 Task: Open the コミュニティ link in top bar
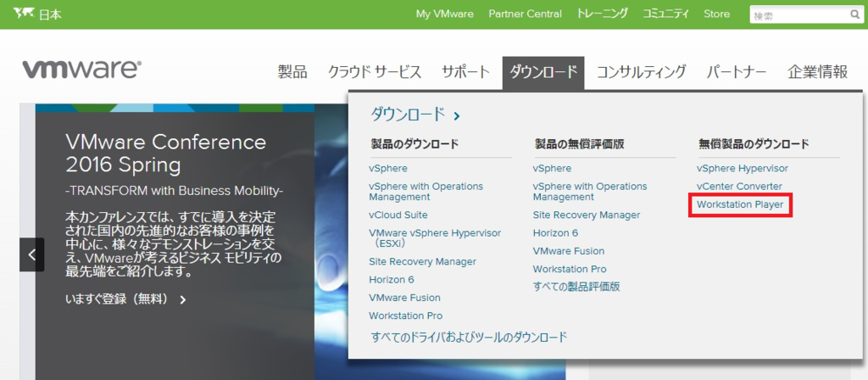point(666,14)
